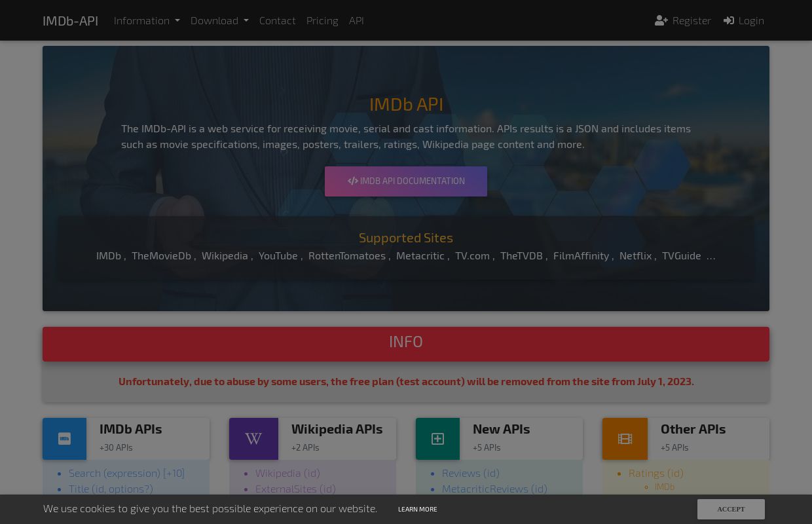
Task: Click the Other APIs film icon
Action: tap(625, 439)
